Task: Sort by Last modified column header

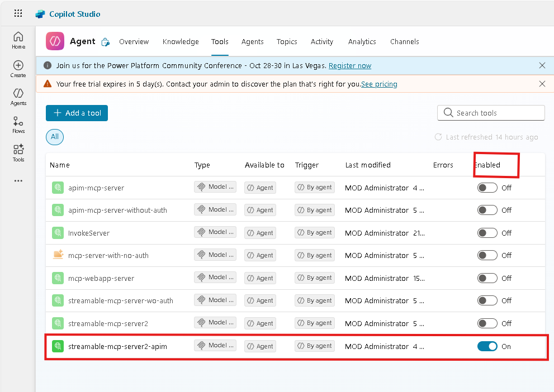Action: tap(368, 165)
